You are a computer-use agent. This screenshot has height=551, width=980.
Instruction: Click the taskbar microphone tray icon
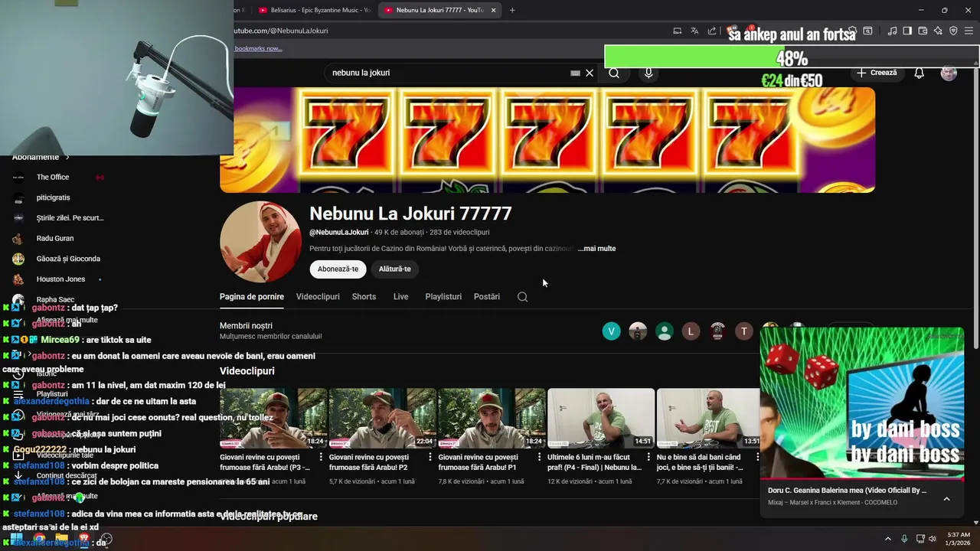coord(904,539)
